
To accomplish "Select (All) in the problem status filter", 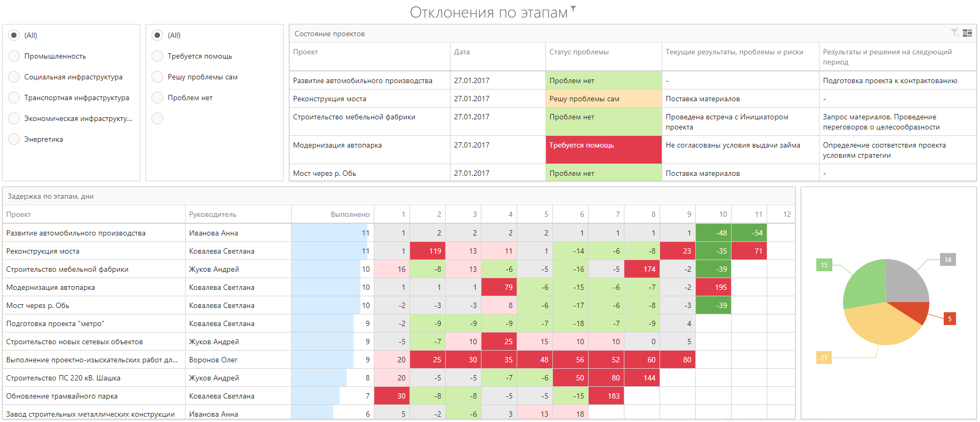I will click(157, 35).
